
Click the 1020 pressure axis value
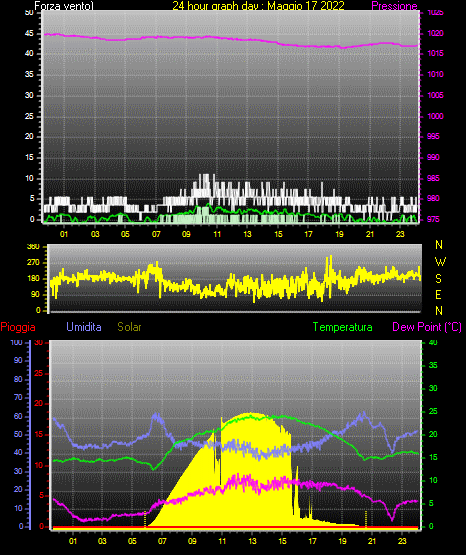pyautogui.click(x=435, y=34)
